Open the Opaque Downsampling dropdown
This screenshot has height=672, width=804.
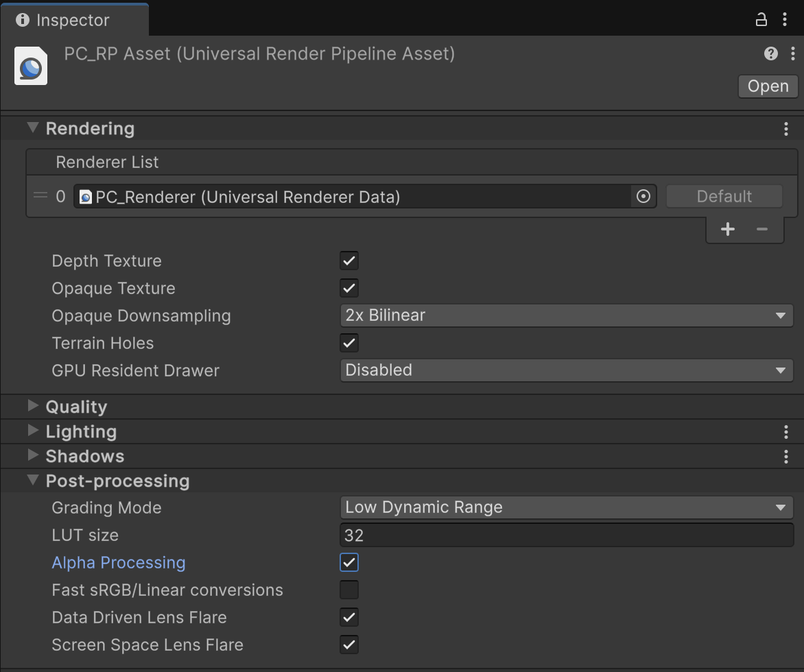pyautogui.click(x=566, y=315)
